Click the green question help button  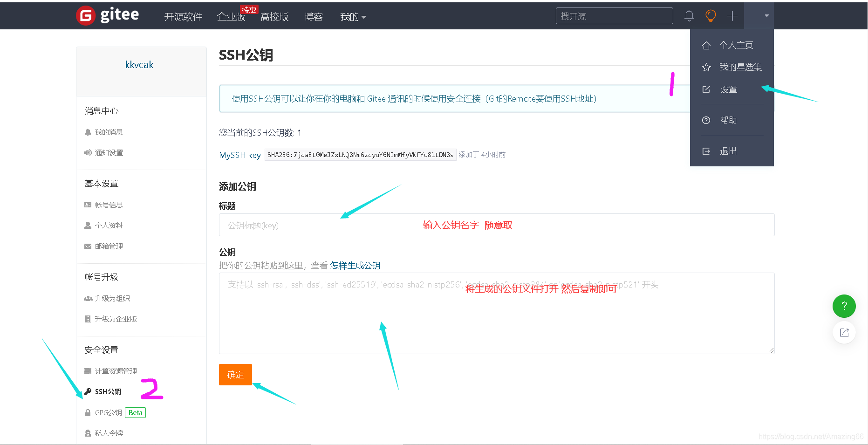(844, 306)
